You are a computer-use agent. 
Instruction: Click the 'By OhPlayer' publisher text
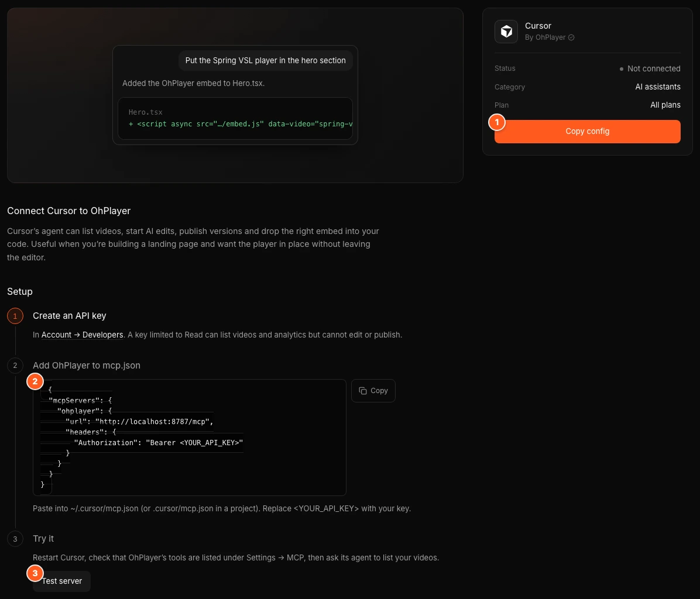545,37
